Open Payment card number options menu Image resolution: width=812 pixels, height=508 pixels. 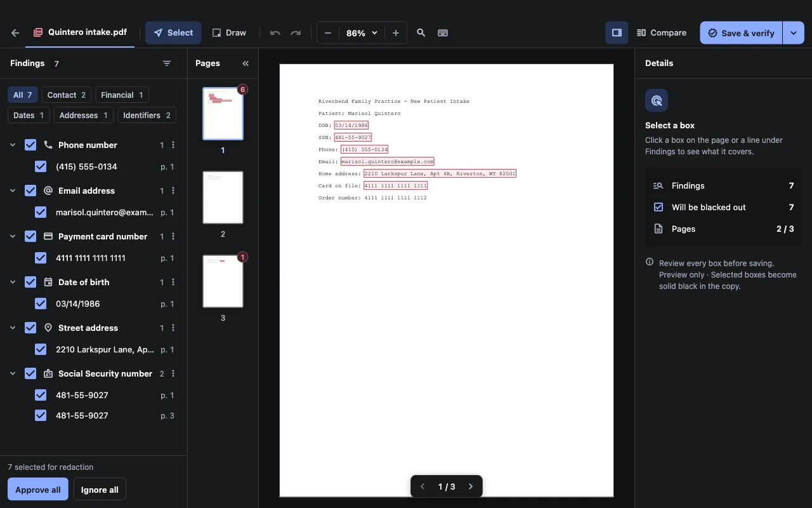173,236
